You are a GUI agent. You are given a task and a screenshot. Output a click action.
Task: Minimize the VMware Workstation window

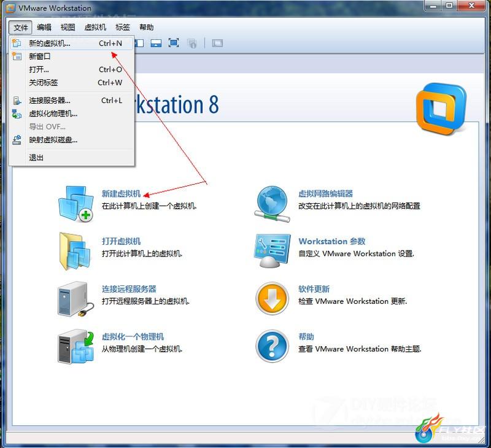[x=433, y=6]
